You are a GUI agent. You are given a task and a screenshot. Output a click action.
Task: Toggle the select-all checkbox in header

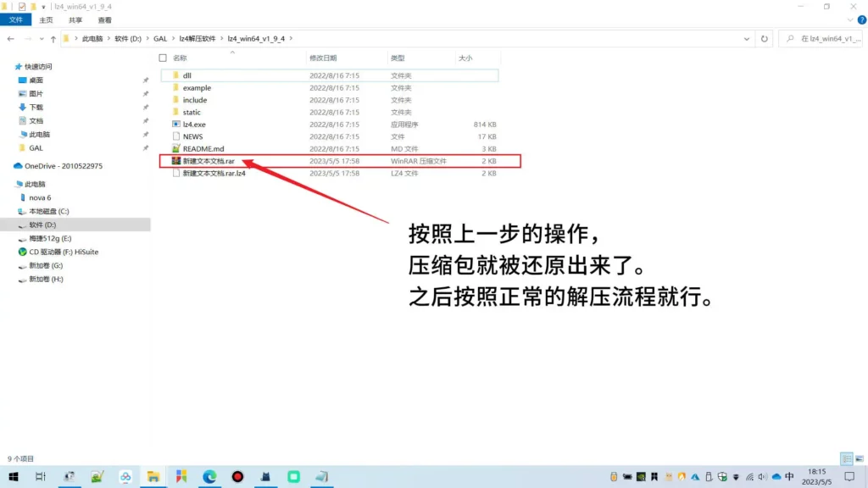[x=163, y=58]
